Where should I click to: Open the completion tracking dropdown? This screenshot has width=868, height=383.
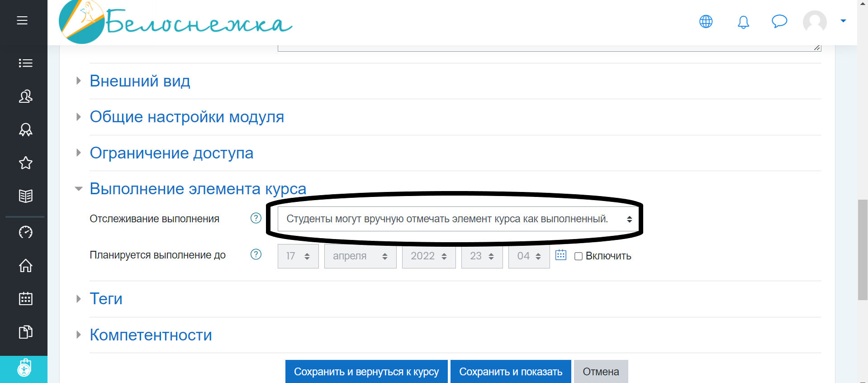coord(458,219)
